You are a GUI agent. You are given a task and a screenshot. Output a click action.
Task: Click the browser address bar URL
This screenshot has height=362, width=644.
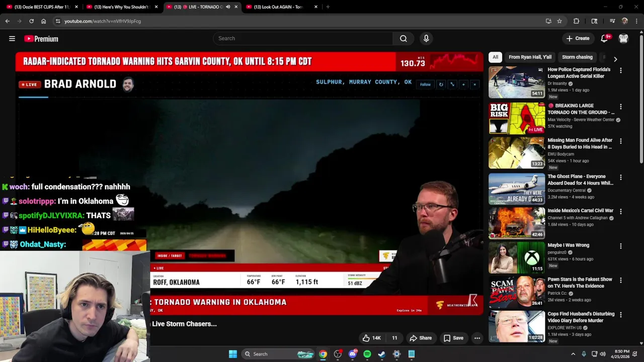(103, 21)
